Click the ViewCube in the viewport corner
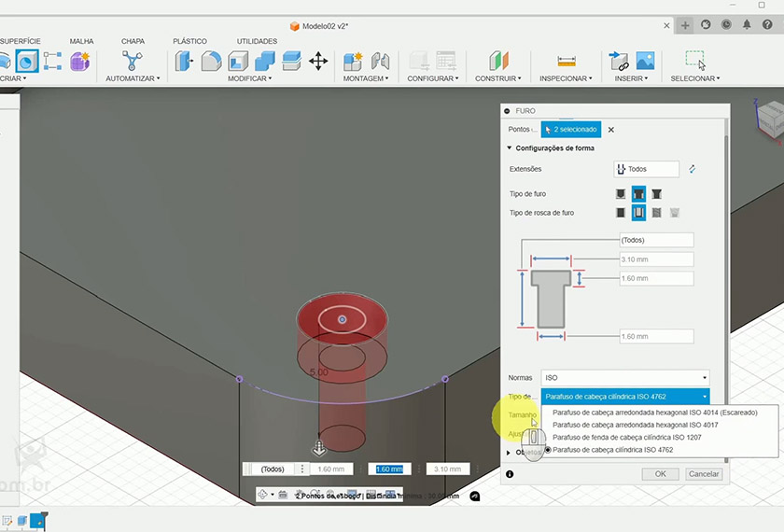 tap(771, 119)
